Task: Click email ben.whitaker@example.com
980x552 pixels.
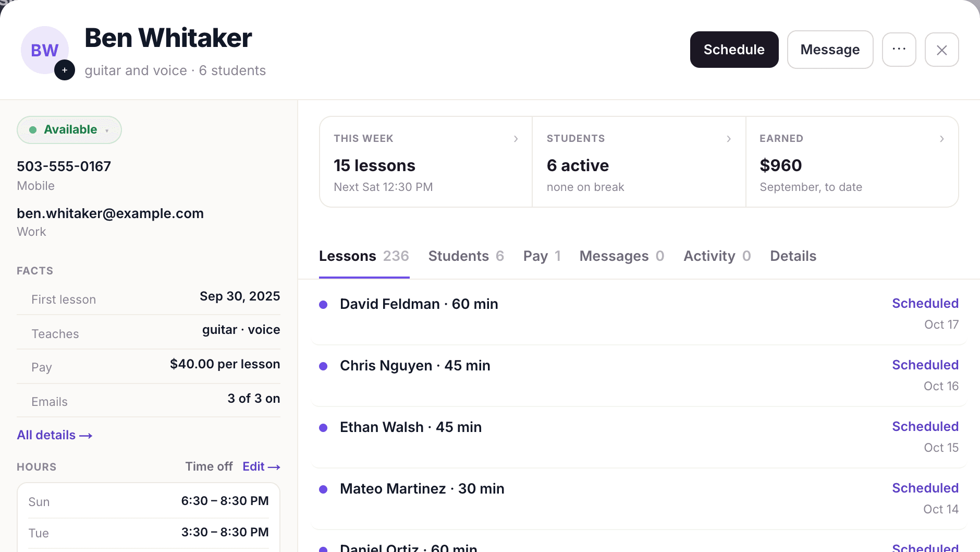Action: pos(110,213)
